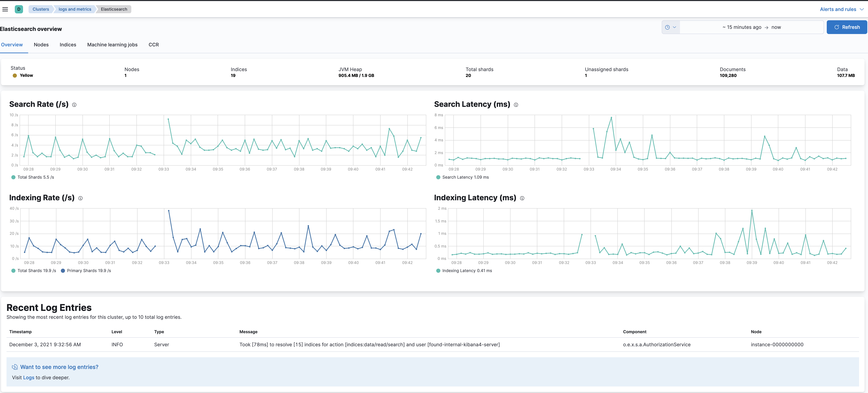Click the Yellow status indicator dot

(x=14, y=75)
